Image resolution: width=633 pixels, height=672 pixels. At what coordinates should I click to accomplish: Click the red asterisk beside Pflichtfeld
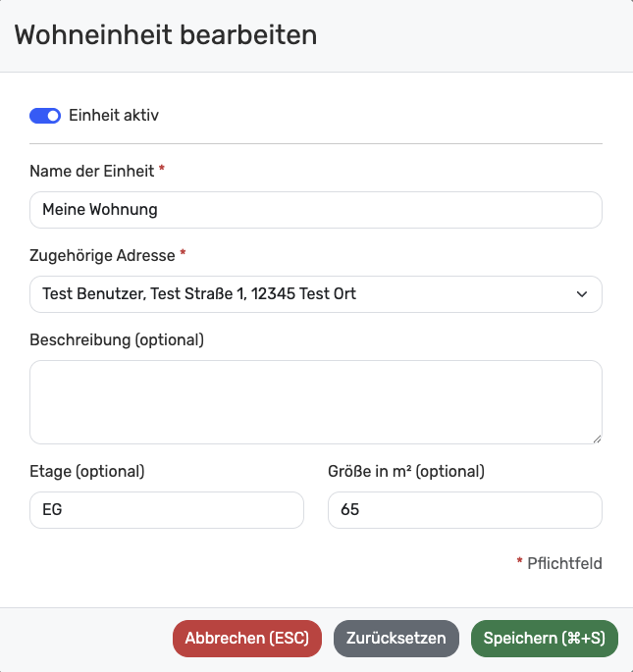(x=519, y=562)
